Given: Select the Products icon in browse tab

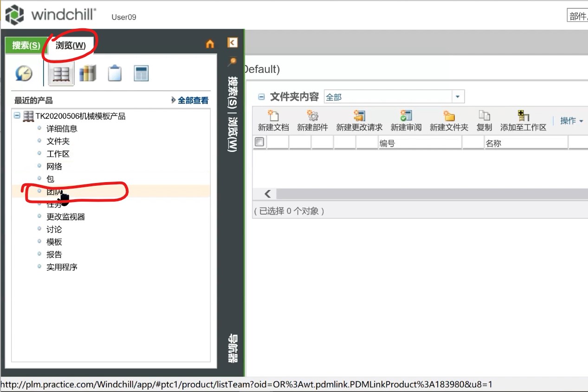Looking at the screenshot, I should click(x=61, y=73).
